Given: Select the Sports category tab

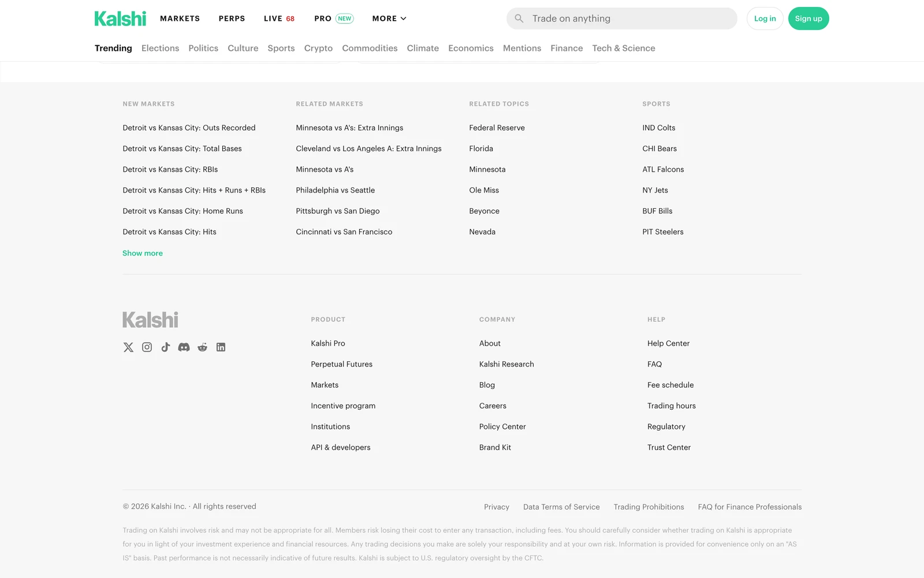Looking at the screenshot, I should tap(281, 48).
